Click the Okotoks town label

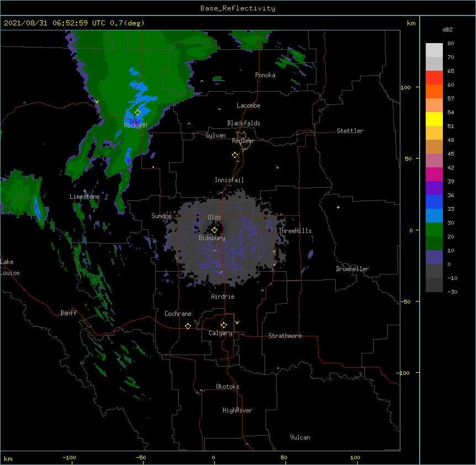(228, 387)
